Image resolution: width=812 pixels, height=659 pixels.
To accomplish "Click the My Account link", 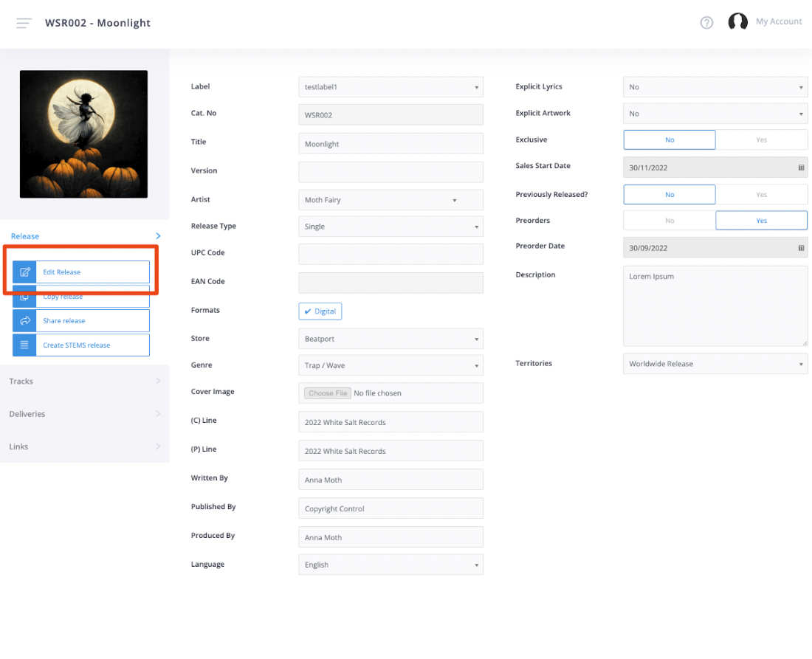I will (x=778, y=21).
